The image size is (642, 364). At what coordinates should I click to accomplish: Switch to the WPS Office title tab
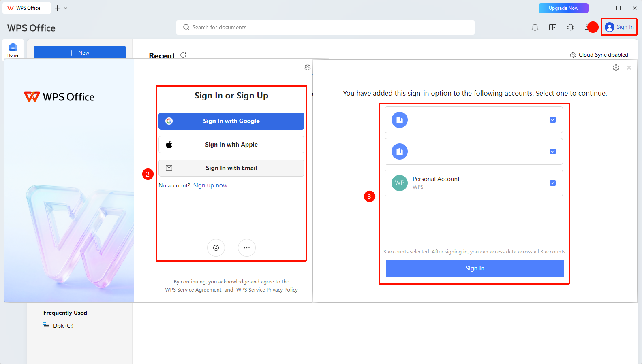pyautogui.click(x=27, y=8)
